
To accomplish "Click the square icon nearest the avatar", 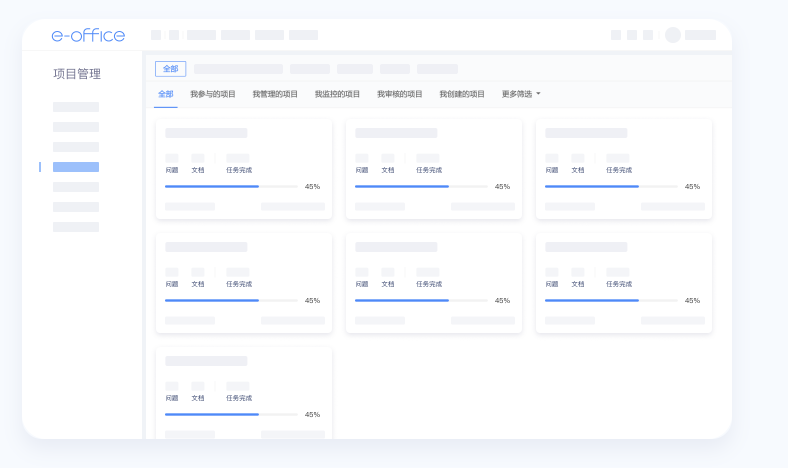I will click(648, 35).
